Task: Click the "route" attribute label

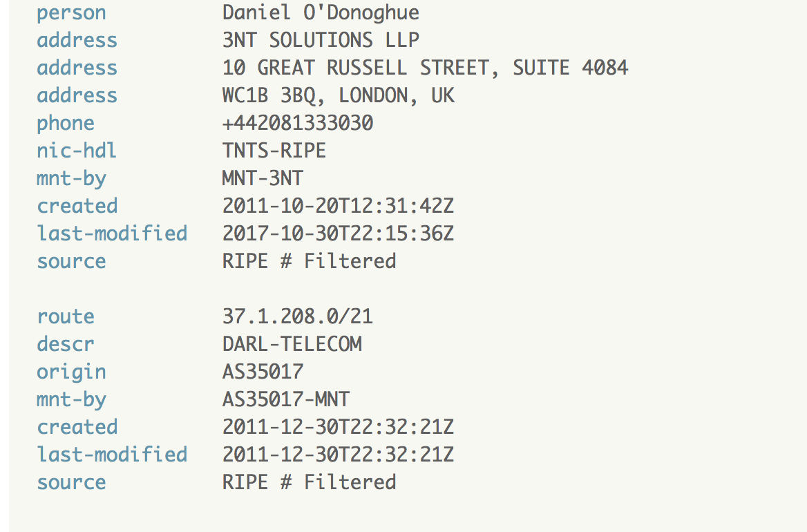Action: tap(66, 316)
